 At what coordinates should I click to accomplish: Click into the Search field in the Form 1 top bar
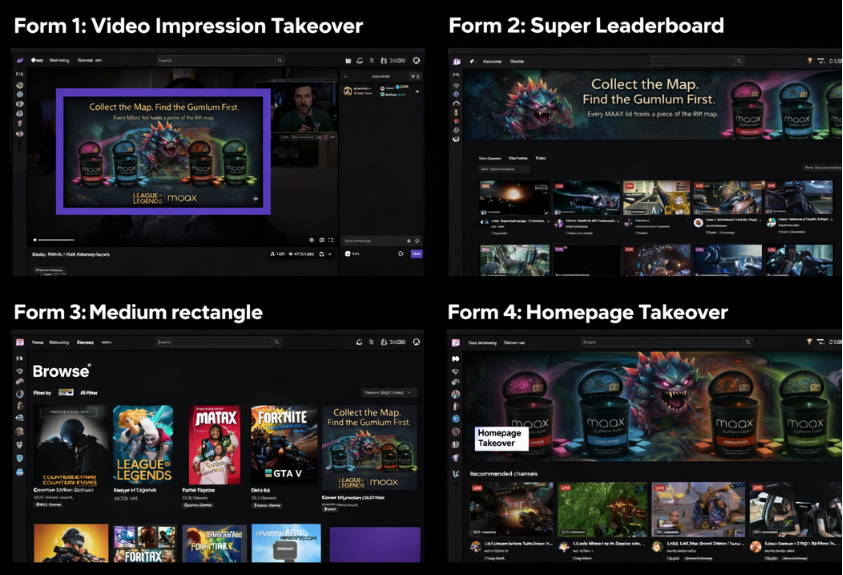(x=216, y=60)
